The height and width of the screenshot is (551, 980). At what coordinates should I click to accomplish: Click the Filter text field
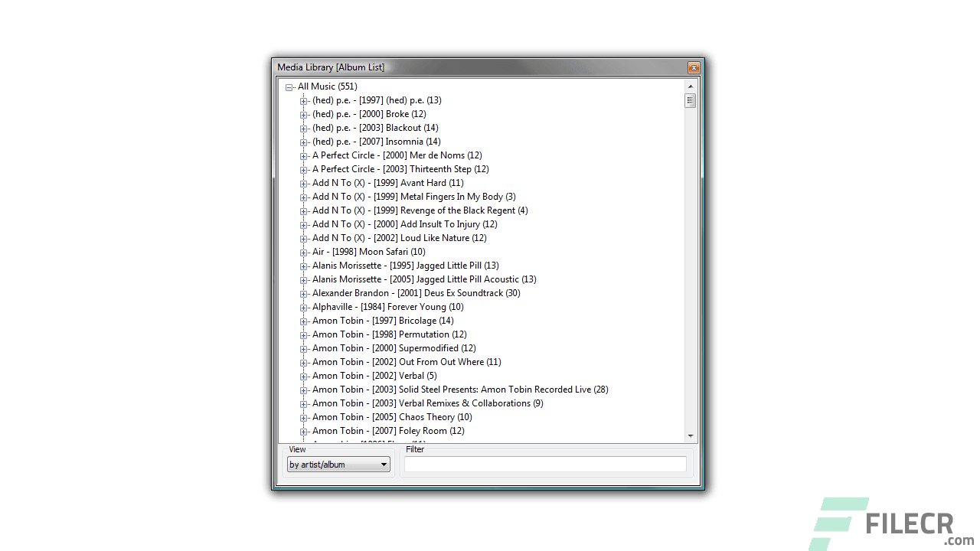545,464
